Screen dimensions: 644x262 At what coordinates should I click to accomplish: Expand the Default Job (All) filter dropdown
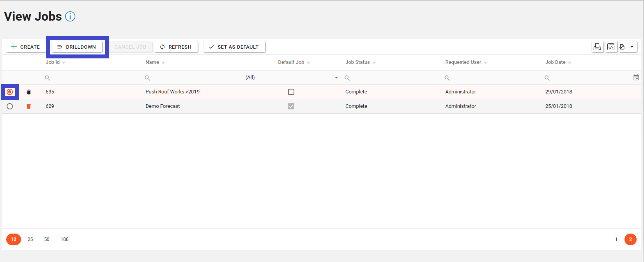336,78
